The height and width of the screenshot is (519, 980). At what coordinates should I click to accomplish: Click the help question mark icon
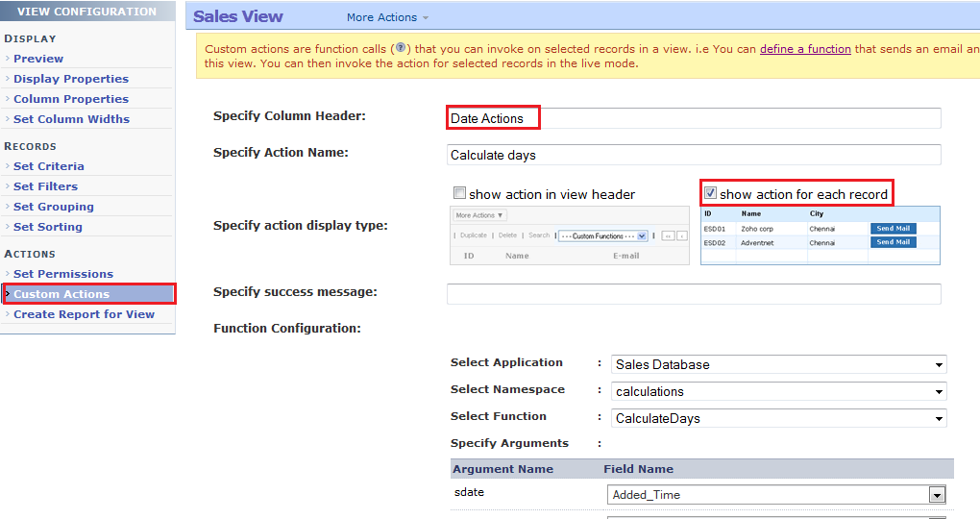pyautogui.click(x=401, y=48)
